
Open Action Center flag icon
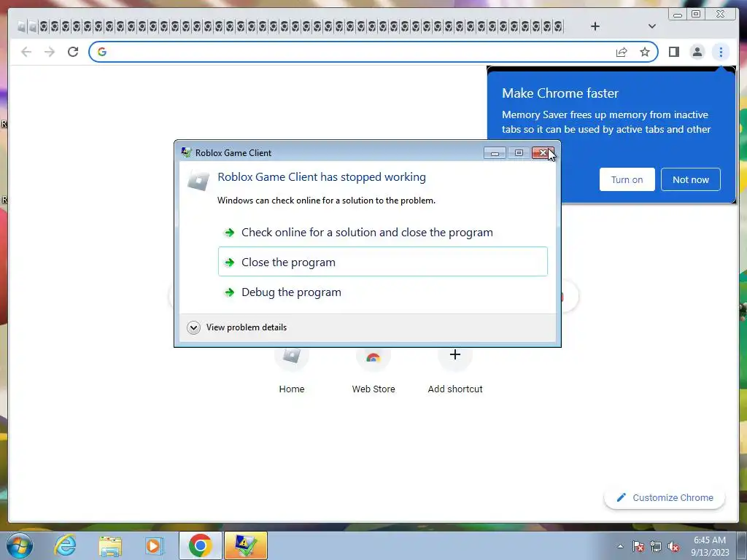pyautogui.click(x=638, y=547)
